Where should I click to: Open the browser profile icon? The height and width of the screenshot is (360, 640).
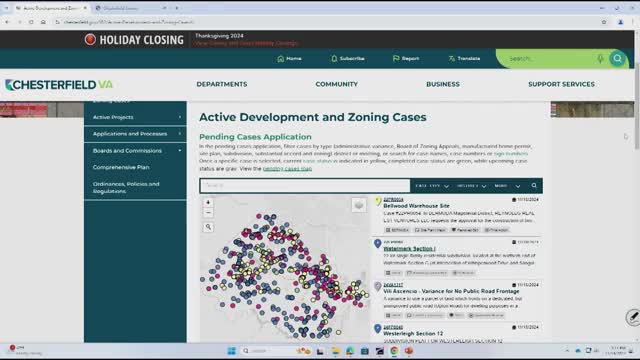pos(620,22)
